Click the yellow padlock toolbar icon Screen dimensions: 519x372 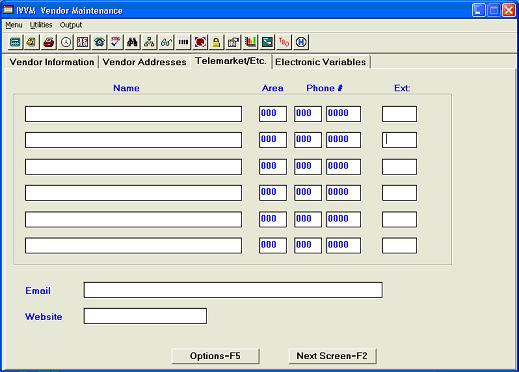point(217,42)
